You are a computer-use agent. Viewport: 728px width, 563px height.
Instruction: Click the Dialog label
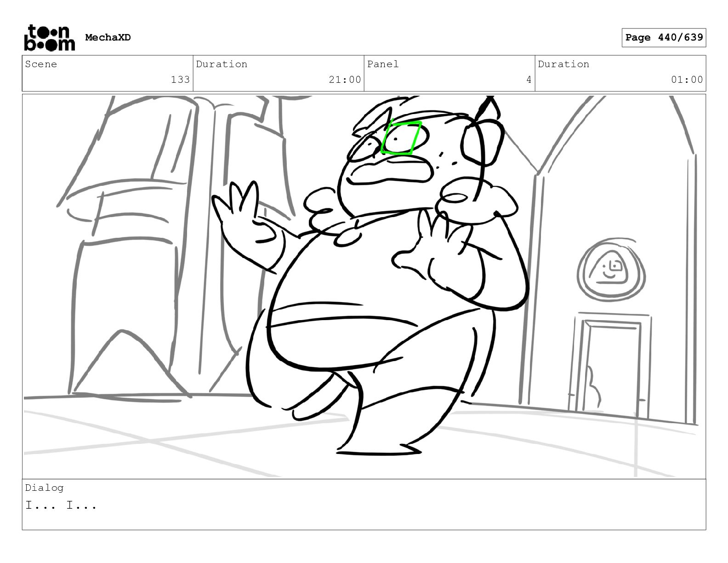44,488
